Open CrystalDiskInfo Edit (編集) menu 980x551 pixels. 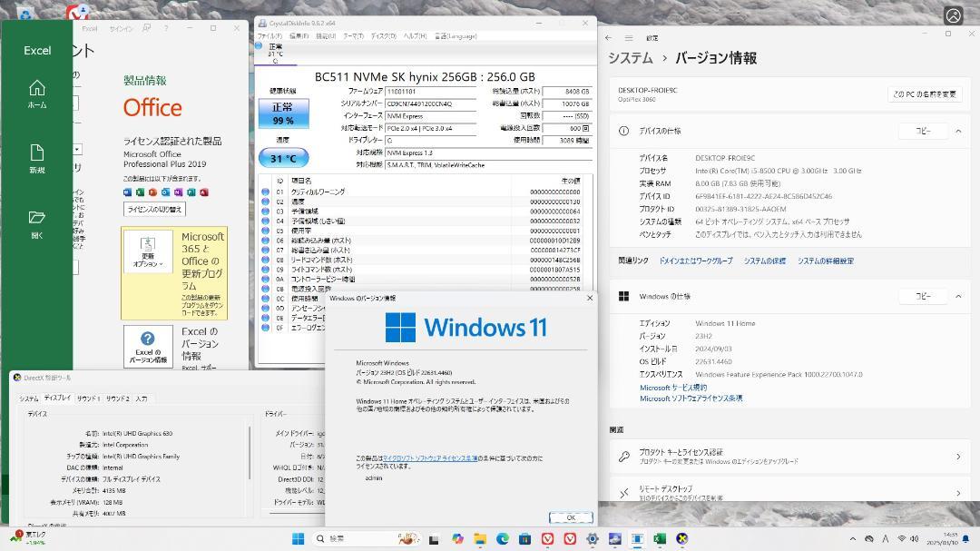tap(299, 36)
